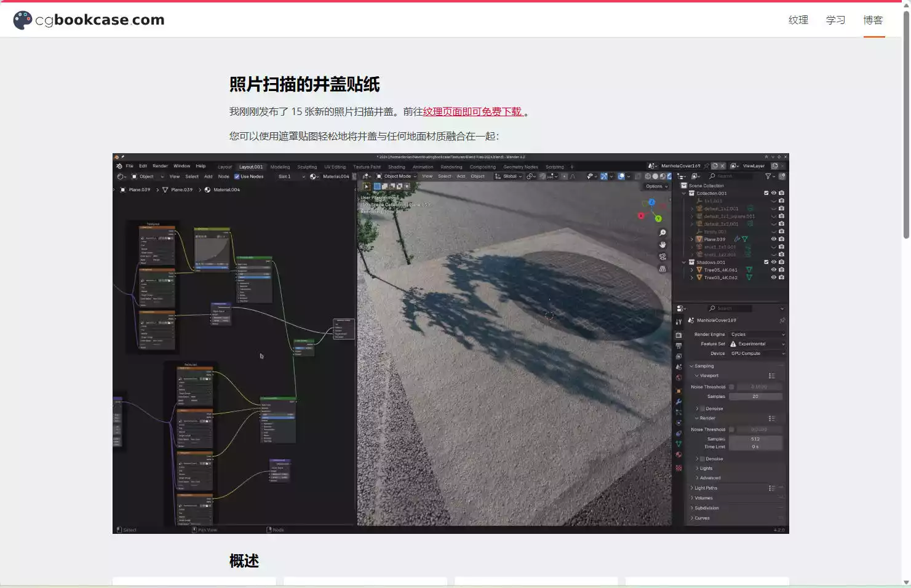Open the 博客 navigation tab
This screenshot has width=911, height=588.
pyautogui.click(x=873, y=20)
